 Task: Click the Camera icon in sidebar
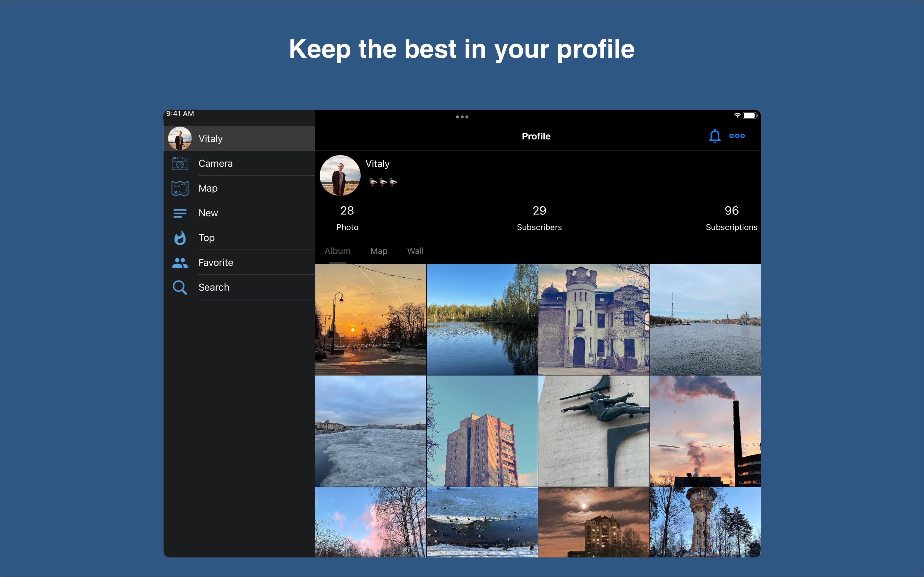click(180, 163)
